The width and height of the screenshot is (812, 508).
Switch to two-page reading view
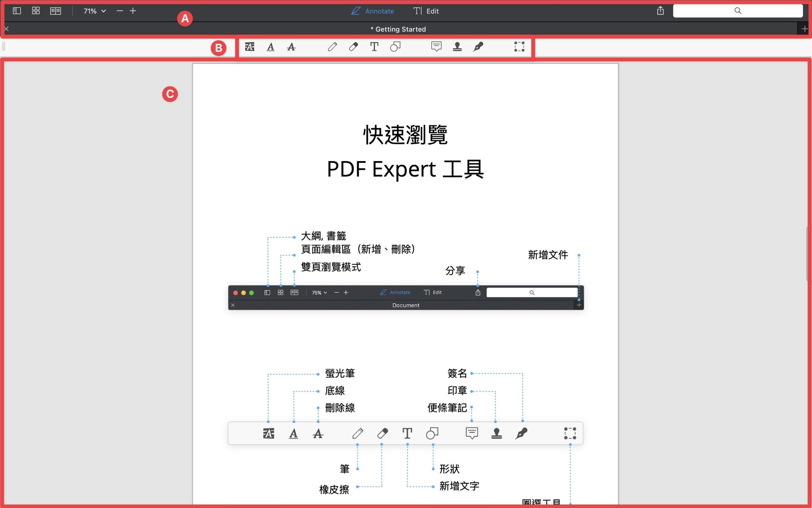[56, 11]
